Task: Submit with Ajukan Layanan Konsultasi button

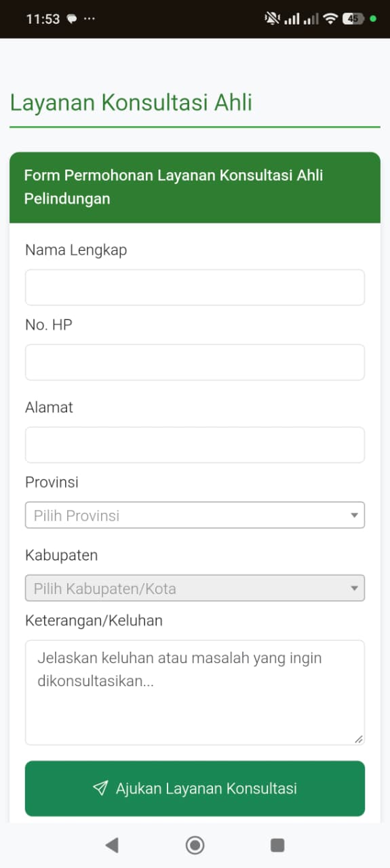Action: click(195, 788)
